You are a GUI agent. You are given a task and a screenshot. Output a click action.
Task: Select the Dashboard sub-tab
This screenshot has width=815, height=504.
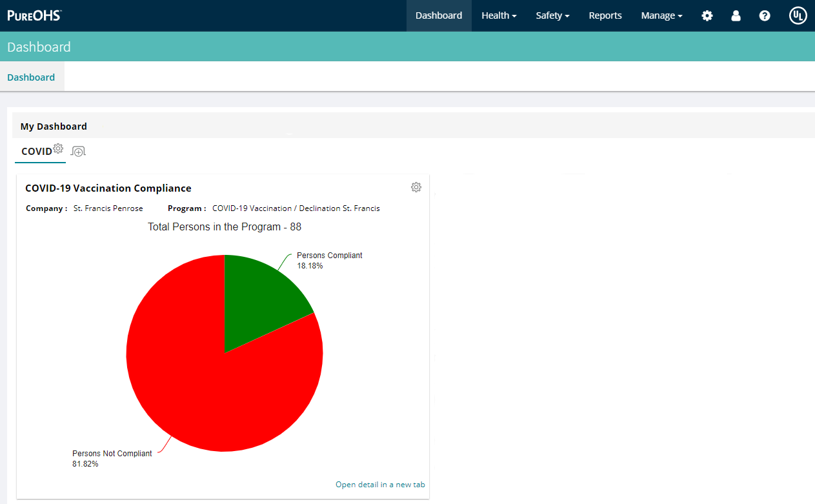(x=32, y=77)
